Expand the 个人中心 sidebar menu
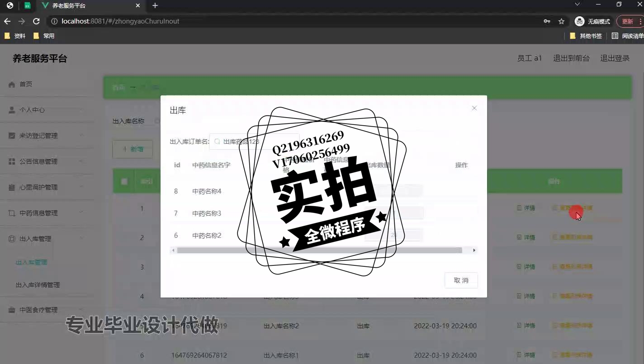Viewport: 644px width, 364px height. pyautogui.click(x=47, y=110)
